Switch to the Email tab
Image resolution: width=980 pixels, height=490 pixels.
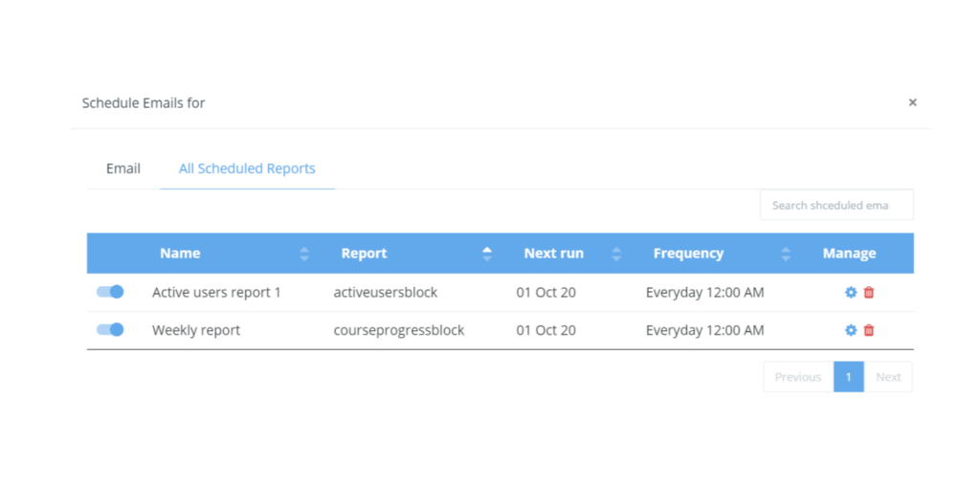123,168
